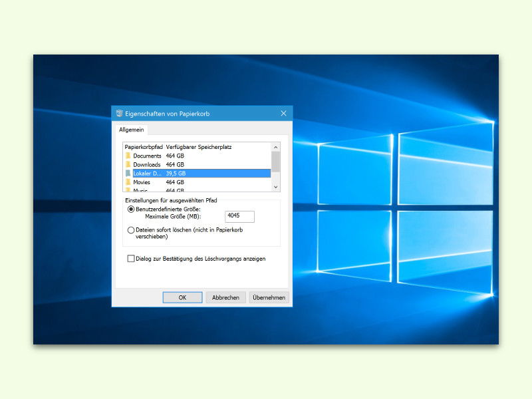Viewport: 532px width, 399px height.
Task: Enable Dialog zur Bestätigung des Löschvorgangs checkbox
Action: pos(130,259)
